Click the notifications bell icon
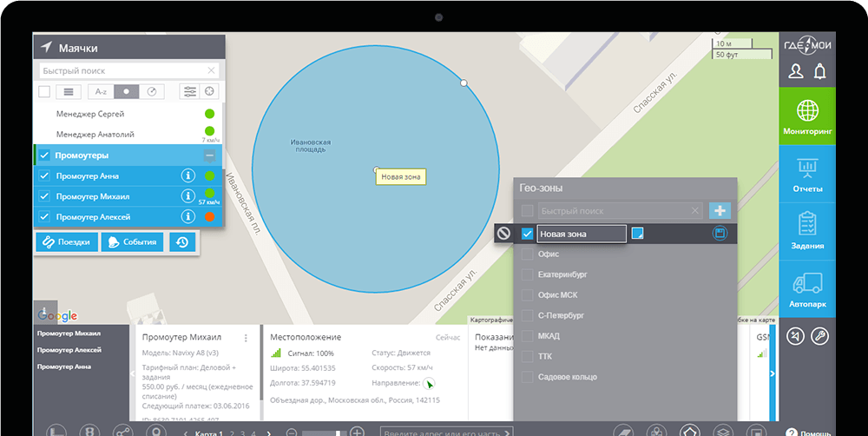868x436 pixels. (x=819, y=72)
